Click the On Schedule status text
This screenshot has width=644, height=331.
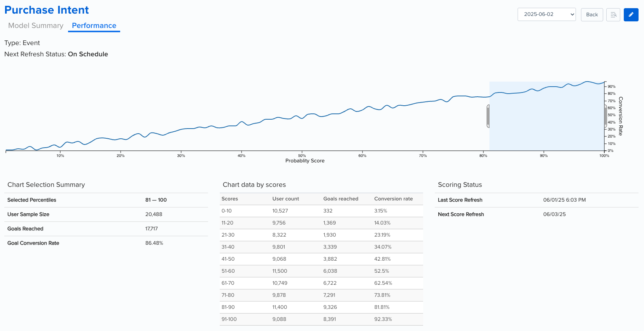[x=88, y=54]
